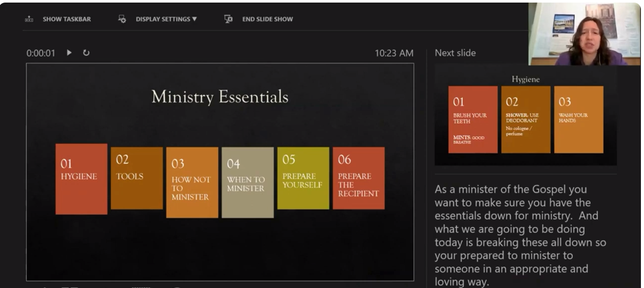The width and height of the screenshot is (644, 288).
Task: Click the elapsed time 0:00:01 display
Action: (41, 53)
